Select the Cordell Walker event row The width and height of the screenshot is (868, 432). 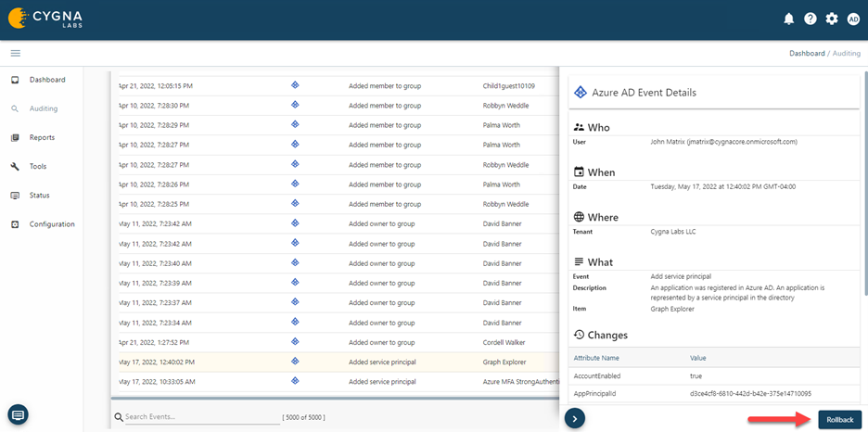coord(334,342)
